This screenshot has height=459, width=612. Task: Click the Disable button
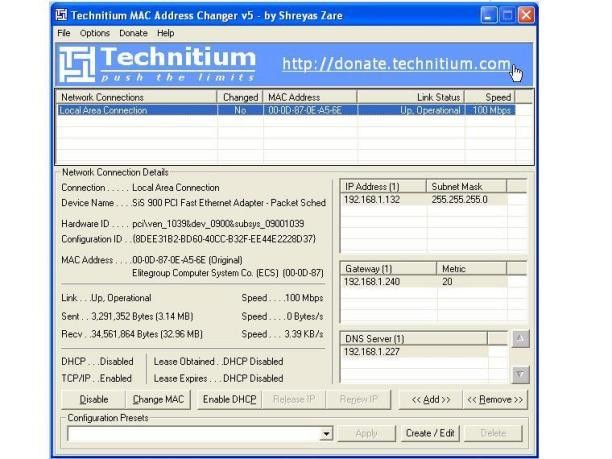94,399
